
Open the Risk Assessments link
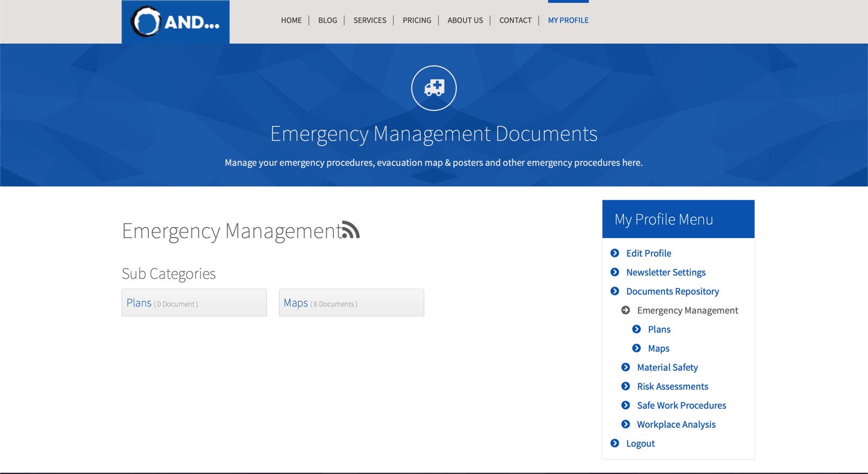(x=672, y=386)
